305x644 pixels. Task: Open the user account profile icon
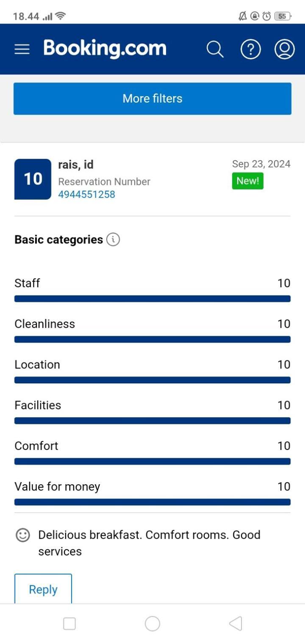(285, 49)
